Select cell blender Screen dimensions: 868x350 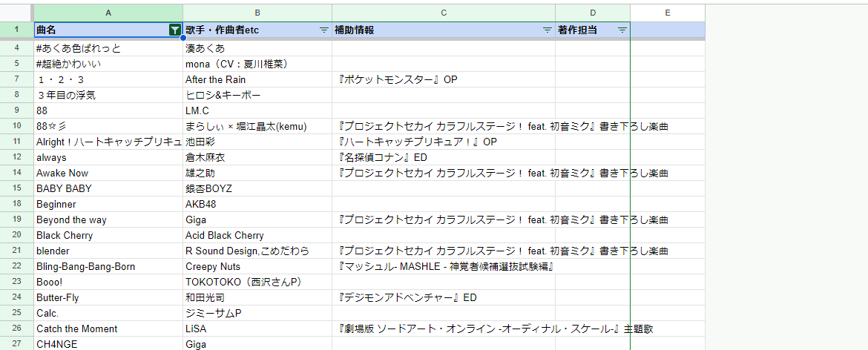(x=108, y=251)
